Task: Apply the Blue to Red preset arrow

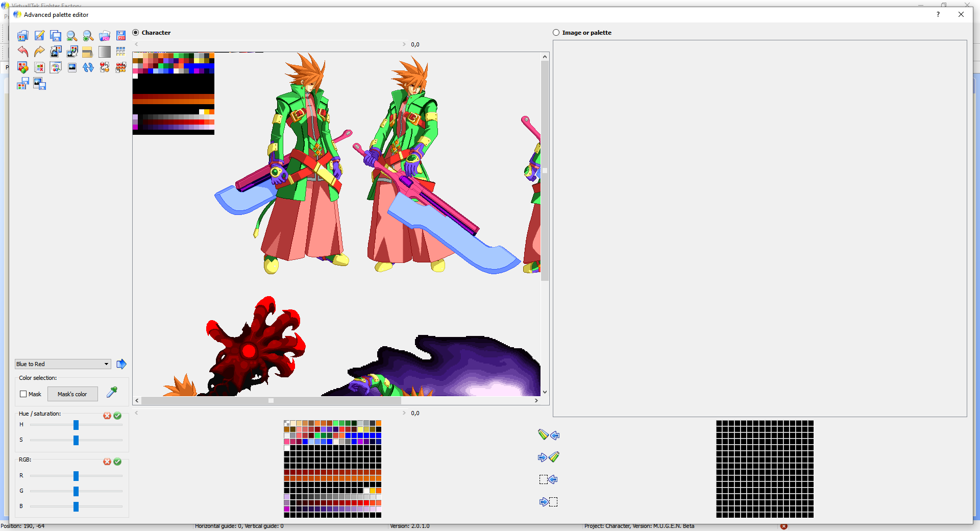Action: click(x=121, y=364)
